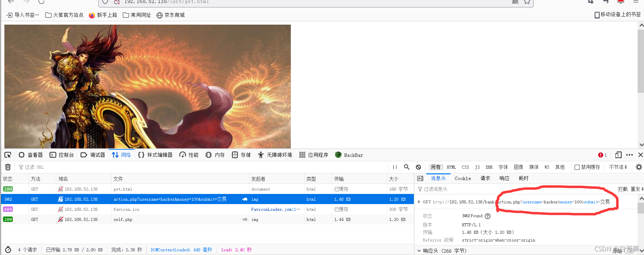This screenshot has width=644, height=255.
Task: Open the 导入书签 import bookmarks item
Action: [23, 15]
